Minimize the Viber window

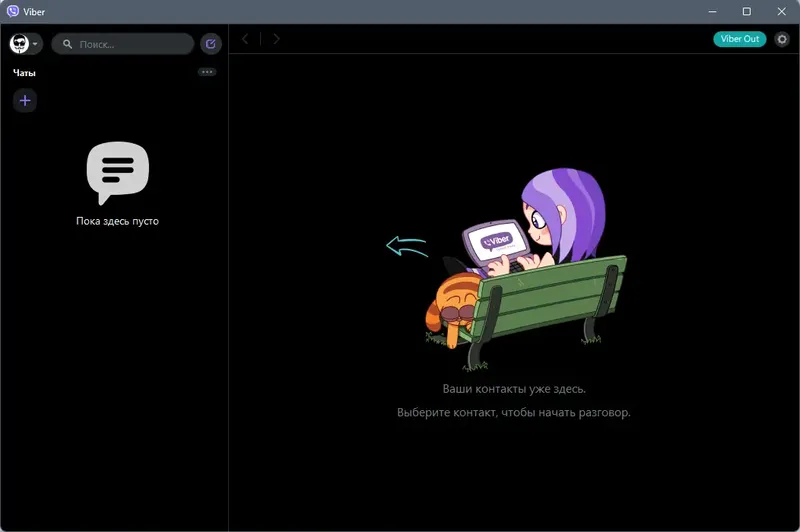712,11
